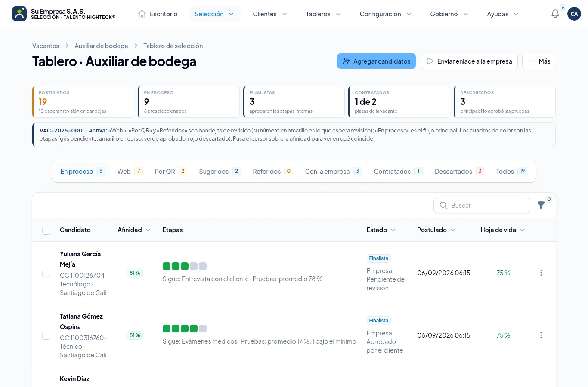The height and width of the screenshot is (387, 588).
Task: Click Finalista badge in Yuliana García's row
Action: pos(379,258)
